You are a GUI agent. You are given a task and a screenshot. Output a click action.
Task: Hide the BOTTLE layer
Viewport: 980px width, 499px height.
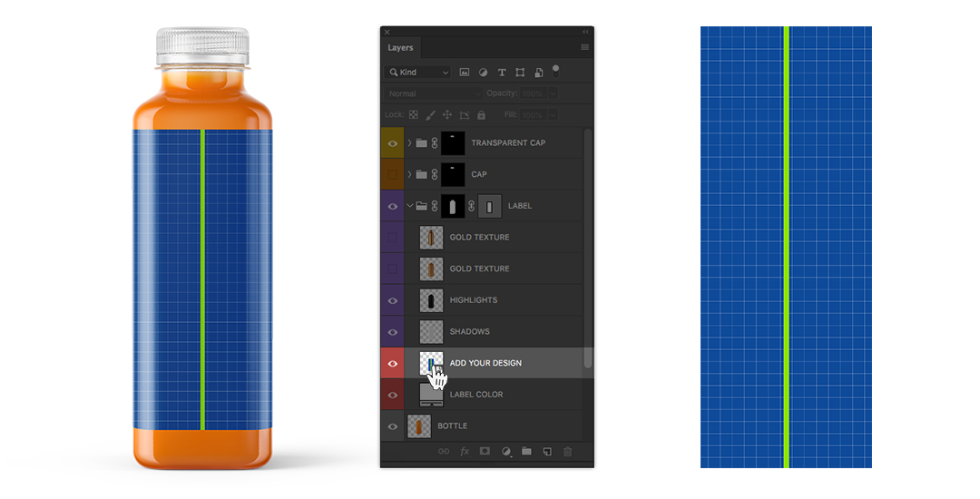click(393, 426)
